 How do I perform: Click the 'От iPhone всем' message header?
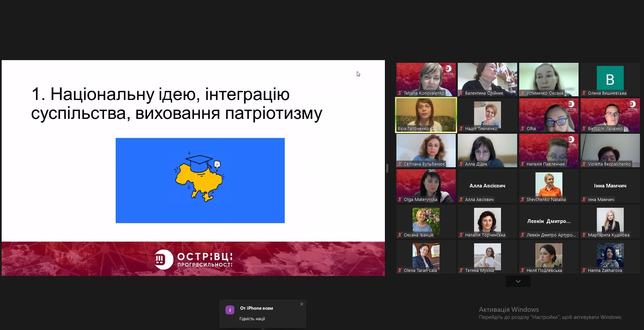click(x=256, y=308)
